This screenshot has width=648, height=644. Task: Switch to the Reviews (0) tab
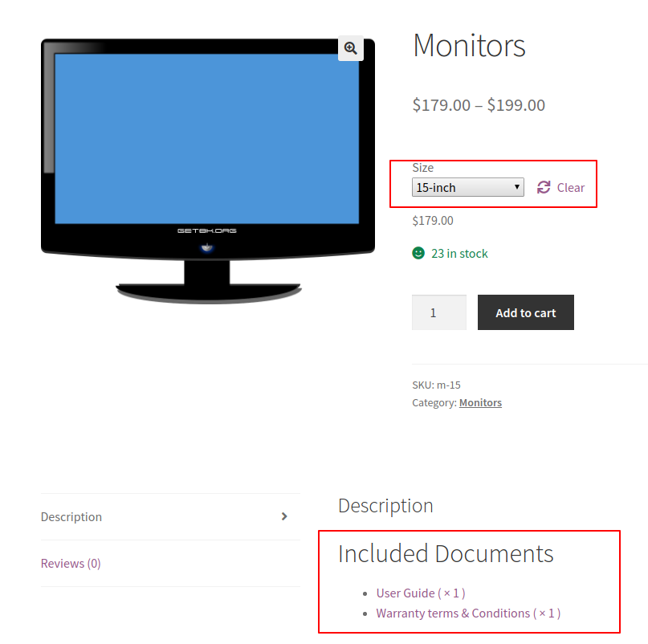click(71, 563)
